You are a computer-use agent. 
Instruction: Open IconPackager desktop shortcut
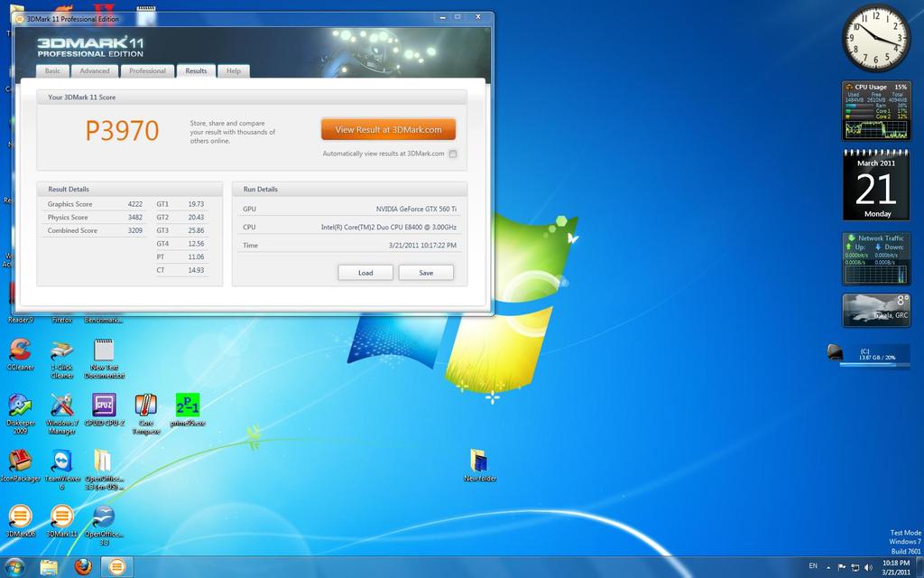pyautogui.click(x=20, y=465)
